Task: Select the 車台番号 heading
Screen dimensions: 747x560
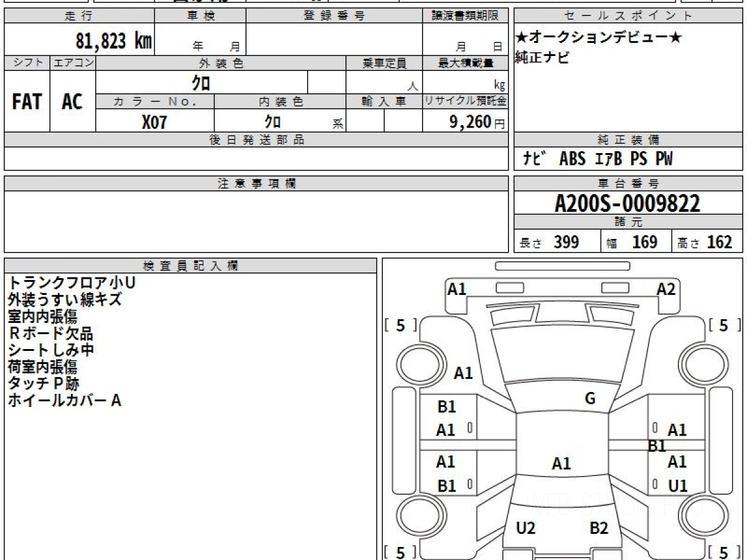Action: [x=629, y=184]
